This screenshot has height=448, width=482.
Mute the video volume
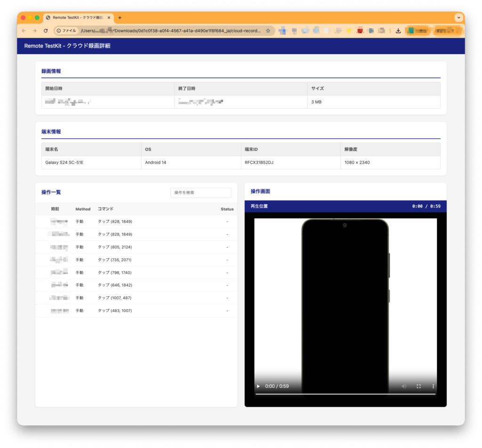[x=404, y=386]
